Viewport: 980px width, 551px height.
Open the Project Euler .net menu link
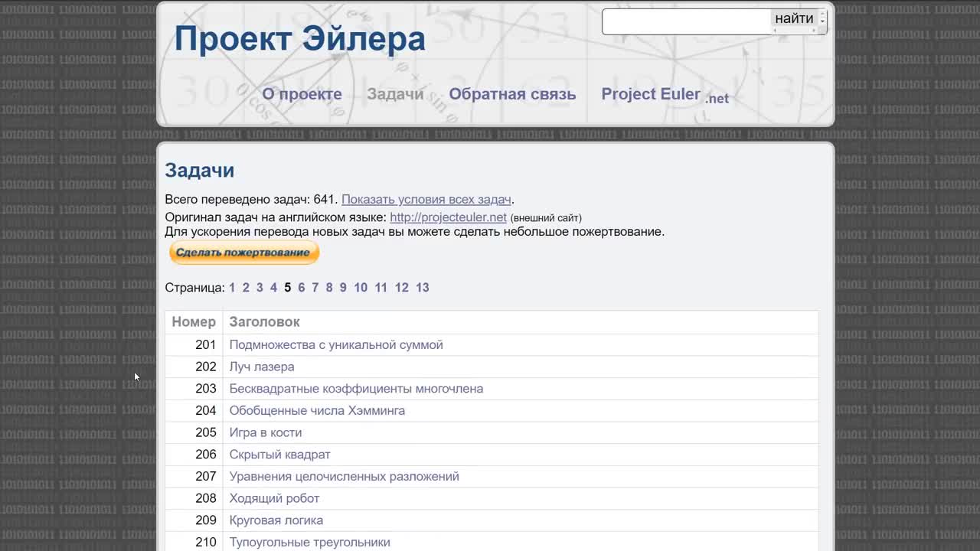(x=665, y=95)
